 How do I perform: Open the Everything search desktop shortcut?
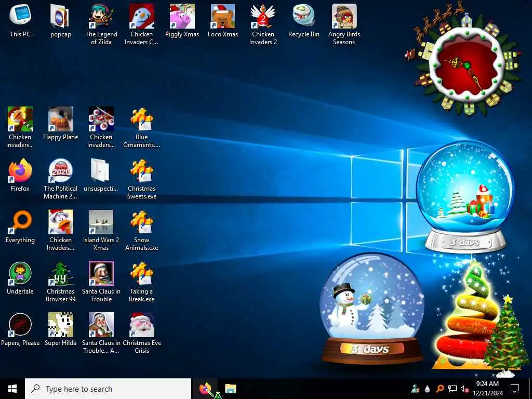[x=20, y=227]
